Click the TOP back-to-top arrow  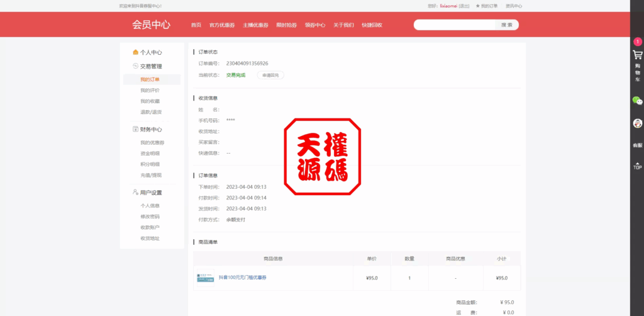(x=638, y=165)
